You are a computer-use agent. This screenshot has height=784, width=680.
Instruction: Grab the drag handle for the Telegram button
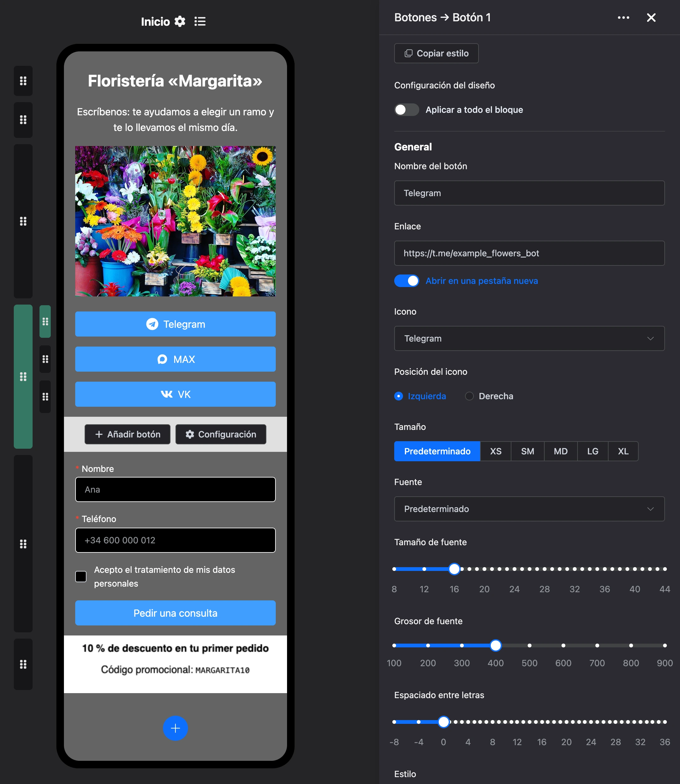tap(45, 322)
